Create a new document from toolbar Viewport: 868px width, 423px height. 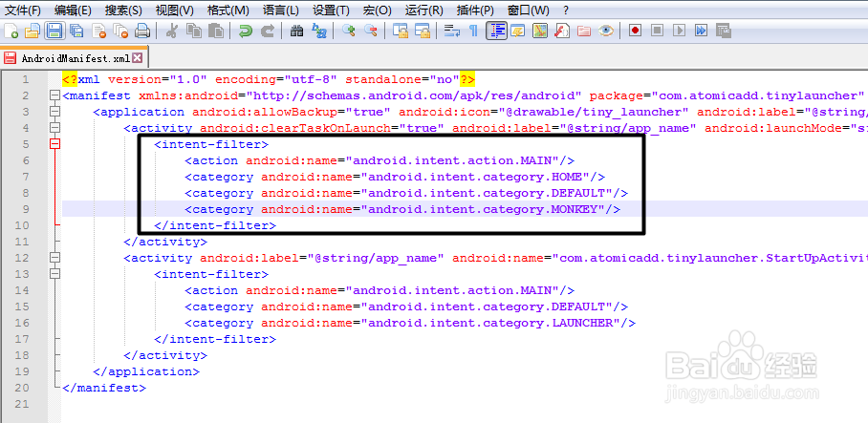[x=11, y=31]
